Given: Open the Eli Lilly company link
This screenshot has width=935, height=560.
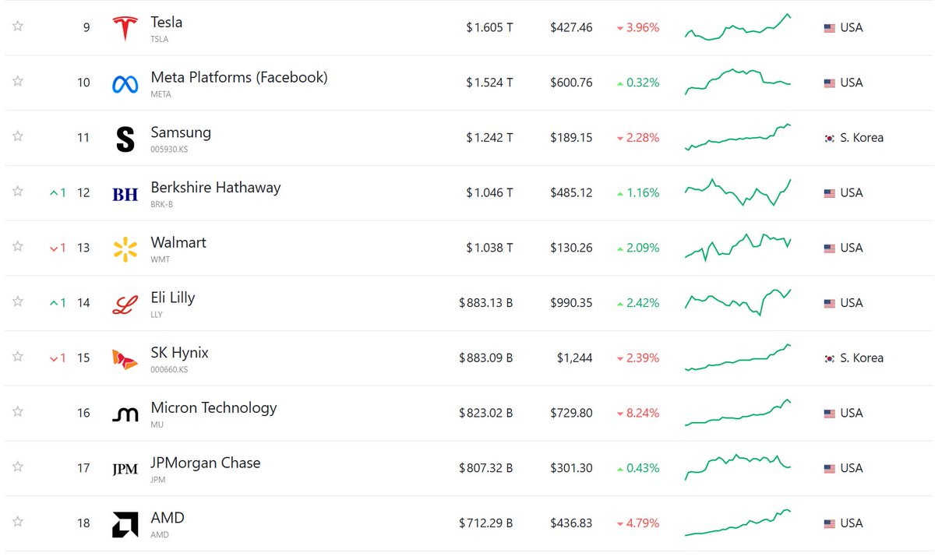Looking at the screenshot, I should pos(173,298).
